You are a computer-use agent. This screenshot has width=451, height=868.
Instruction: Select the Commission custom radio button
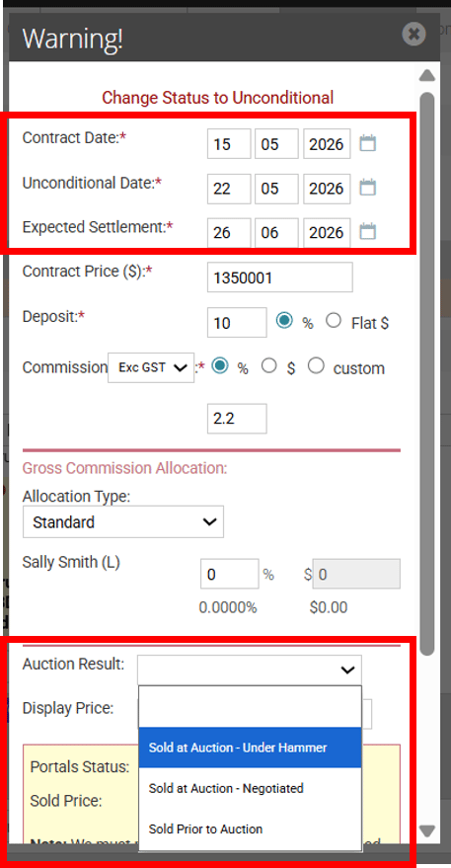click(x=316, y=366)
